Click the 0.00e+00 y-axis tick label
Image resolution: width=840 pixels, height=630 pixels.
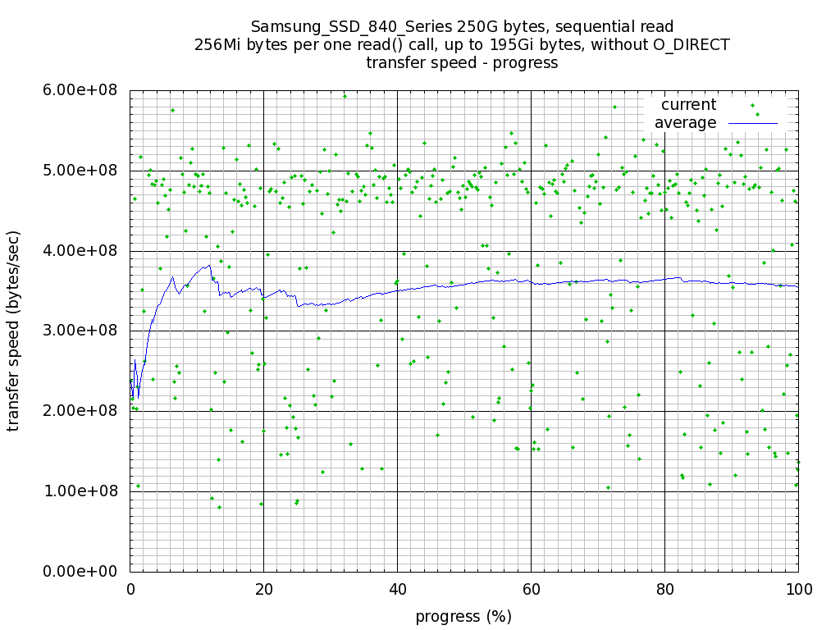pos(80,572)
